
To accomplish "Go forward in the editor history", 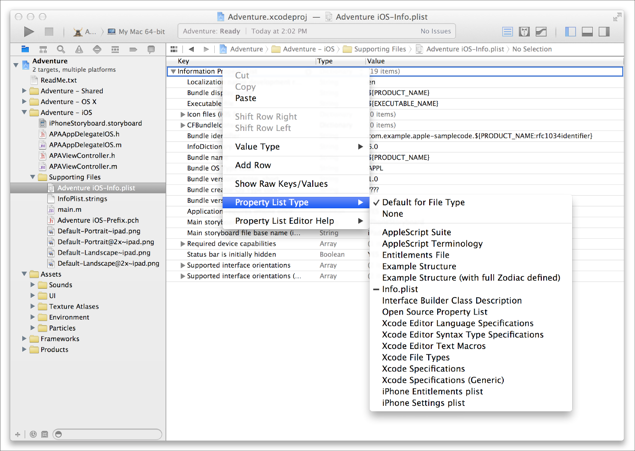I will pyautogui.click(x=206, y=49).
